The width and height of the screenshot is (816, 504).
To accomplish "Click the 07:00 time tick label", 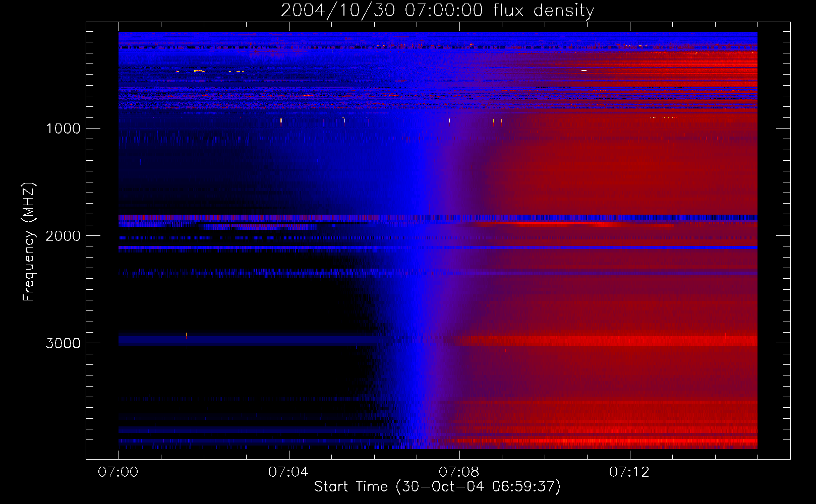I will point(118,472).
